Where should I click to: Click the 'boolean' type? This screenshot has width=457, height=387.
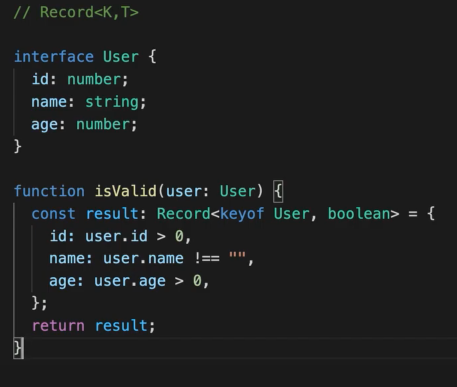359,214
